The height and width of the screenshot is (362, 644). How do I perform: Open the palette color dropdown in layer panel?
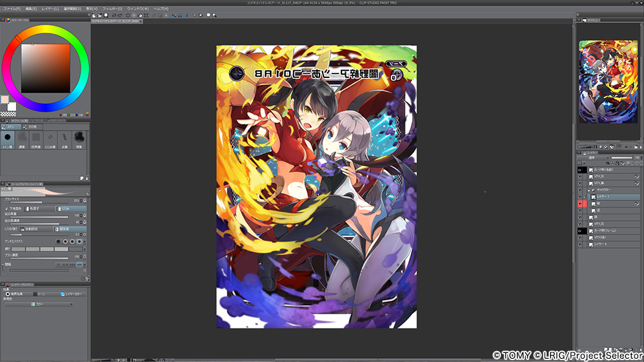tap(584, 163)
